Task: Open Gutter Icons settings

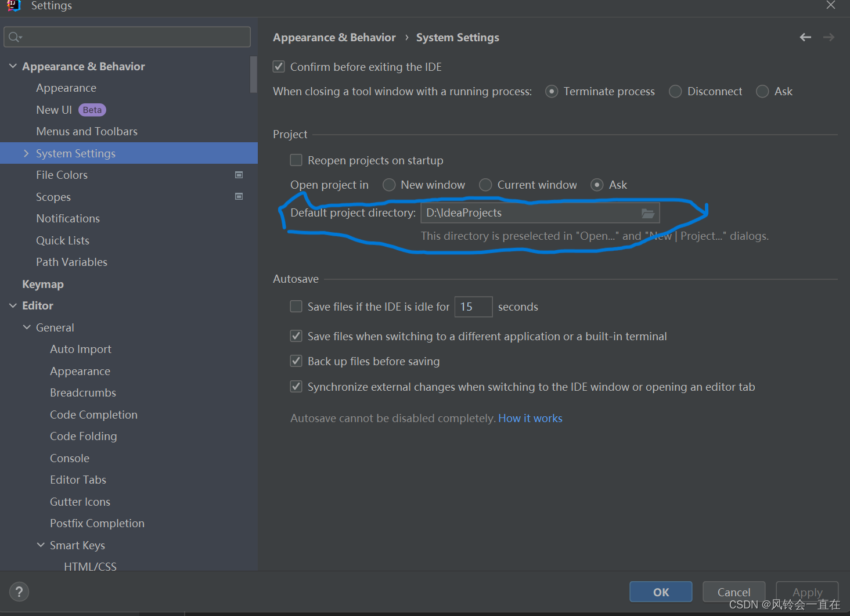Action: [80, 502]
